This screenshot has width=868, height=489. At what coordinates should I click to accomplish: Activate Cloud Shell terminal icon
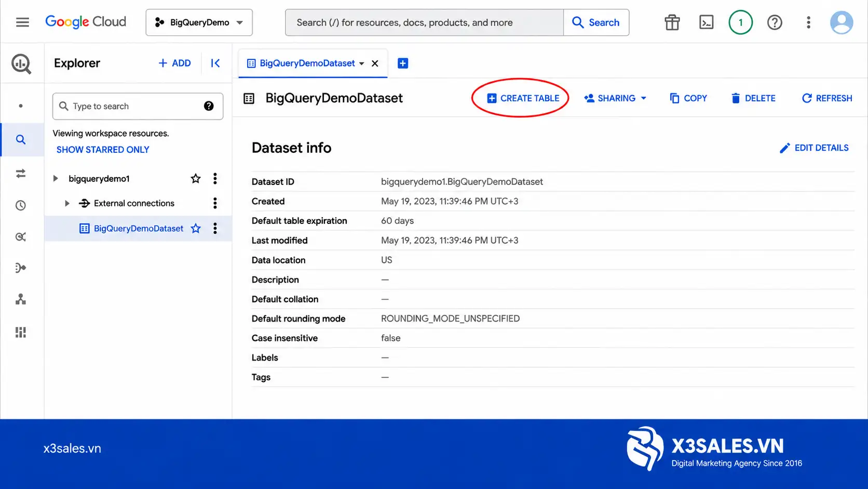(x=707, y=22)
